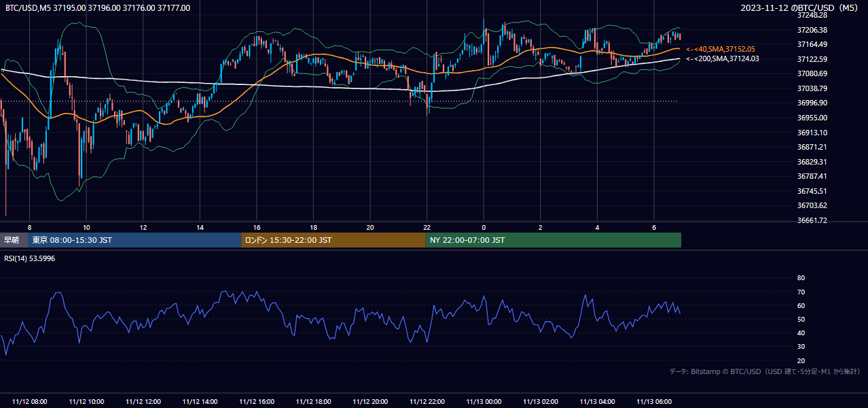868x408 pixels.
Task: Click the 11/12 10:00 time label
Action: coord(86,402)
